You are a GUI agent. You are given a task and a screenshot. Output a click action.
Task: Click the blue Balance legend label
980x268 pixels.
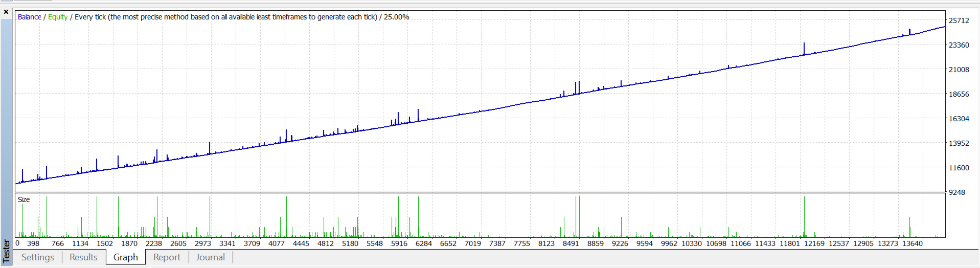(x=29, y=17)
